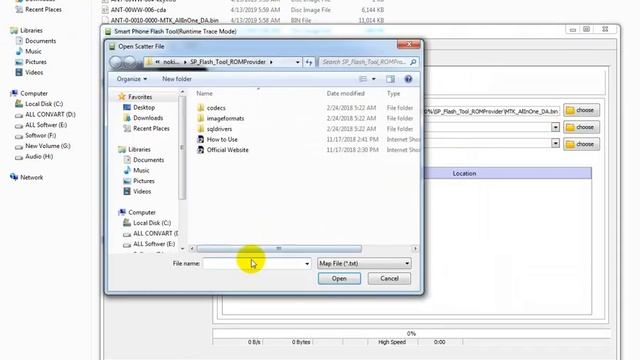Change view using the view icon
Screen dimensions: 640x360
tap(363, 79)
